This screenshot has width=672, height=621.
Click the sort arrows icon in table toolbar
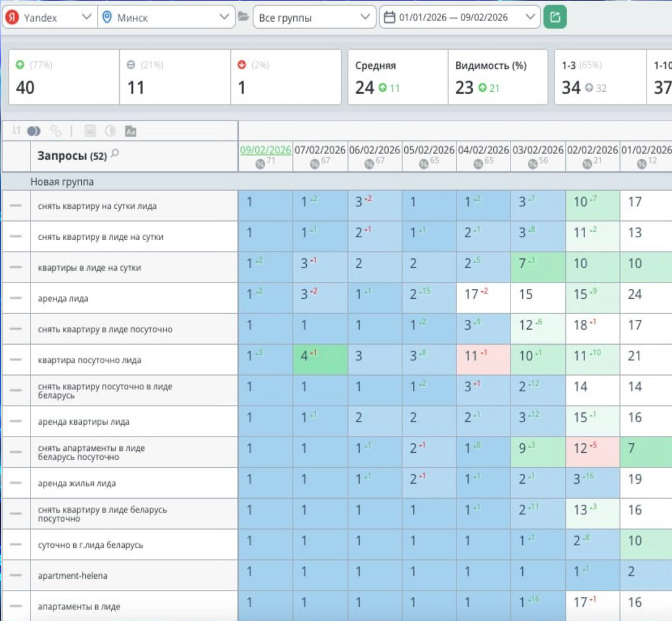point(16,130)
